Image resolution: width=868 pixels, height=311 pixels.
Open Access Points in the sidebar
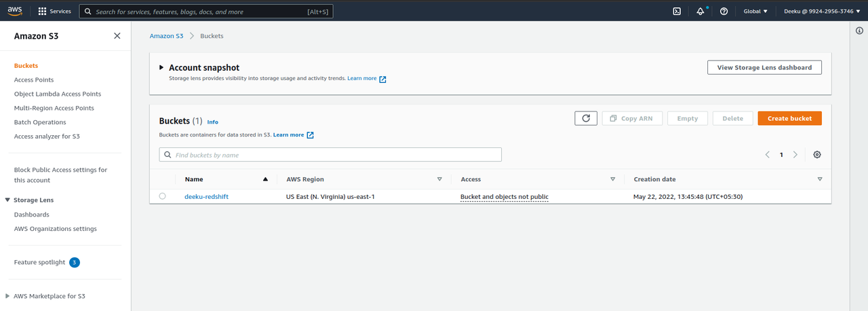point(34,80)
